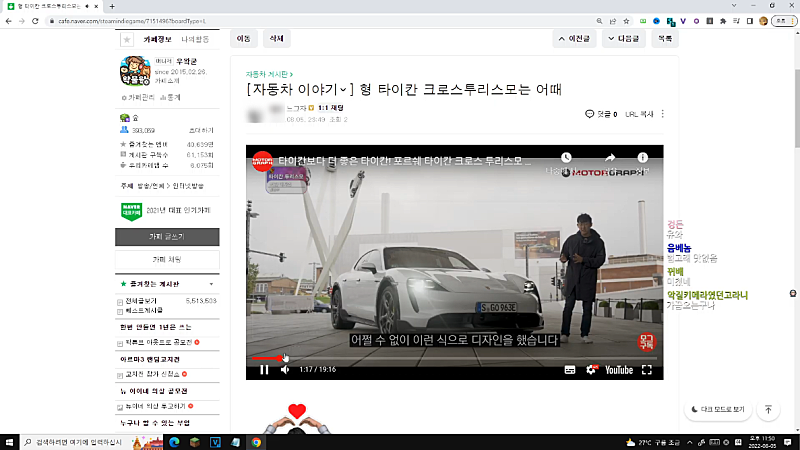Tick the 전체글보기 checkbox
800x450 pixels.
pos(121,300)
